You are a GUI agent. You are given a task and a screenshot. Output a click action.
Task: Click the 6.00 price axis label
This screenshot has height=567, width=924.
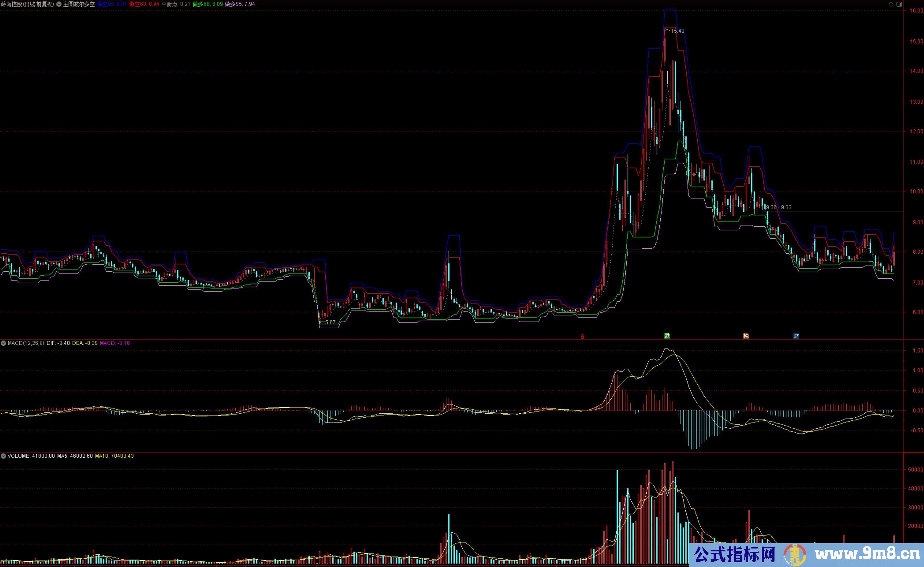[x=918, y=312]
